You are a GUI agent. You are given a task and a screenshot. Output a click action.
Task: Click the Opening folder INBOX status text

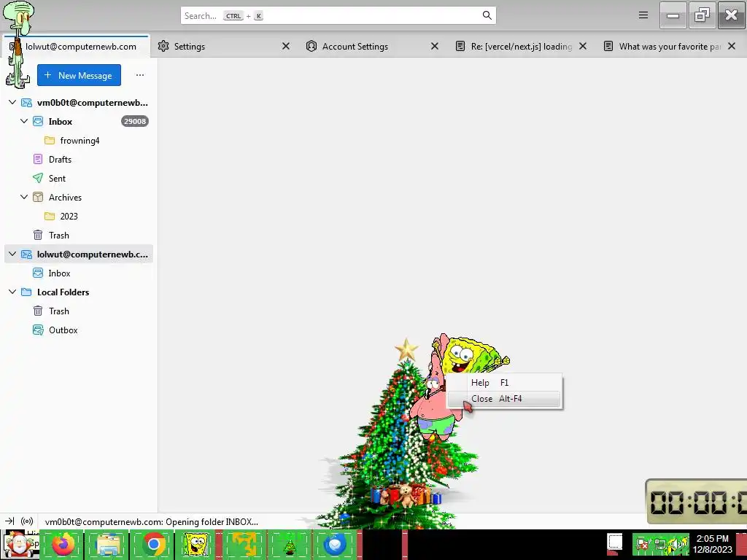pyautogui.click(x=152, y=522)
